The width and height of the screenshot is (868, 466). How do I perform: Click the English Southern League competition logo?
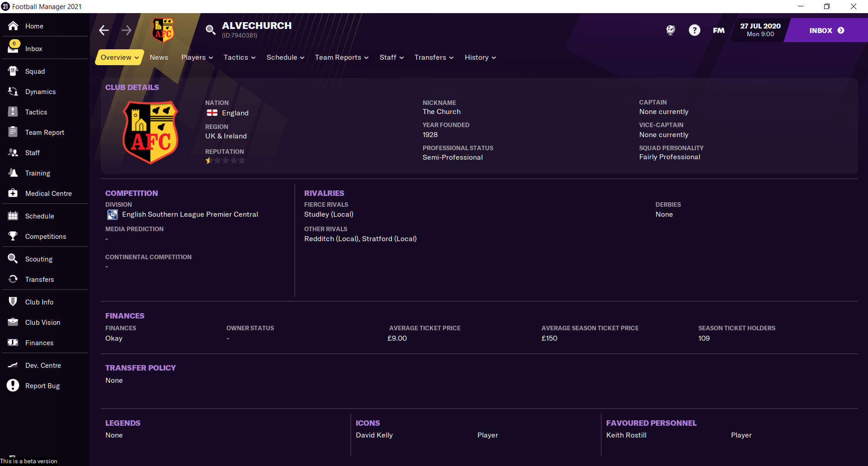[113, 214]
